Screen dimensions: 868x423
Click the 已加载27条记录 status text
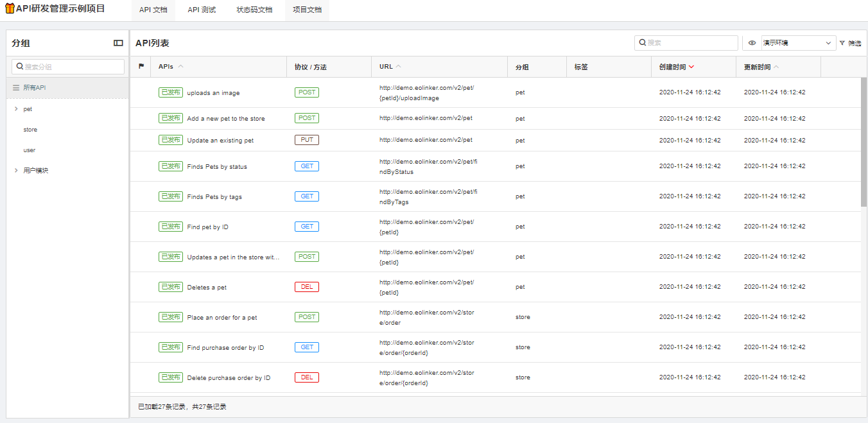pyautogui.click(x=182, y=407)
